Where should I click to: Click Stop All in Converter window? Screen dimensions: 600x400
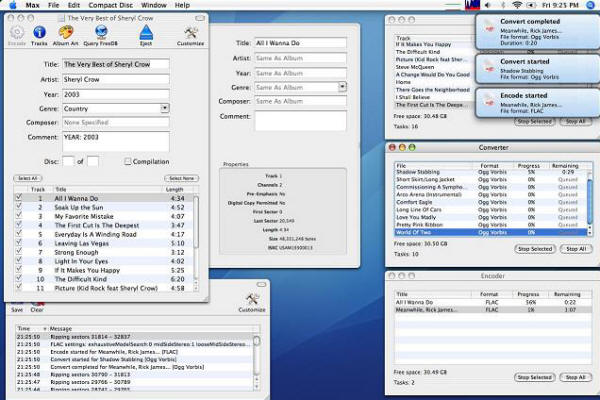[x=576, y=249]
